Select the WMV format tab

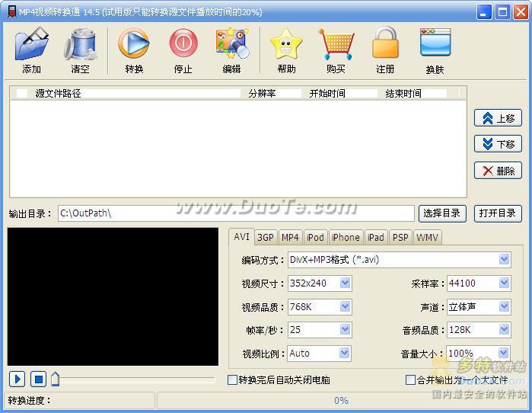pyautogui.click(x=427, y=237)
